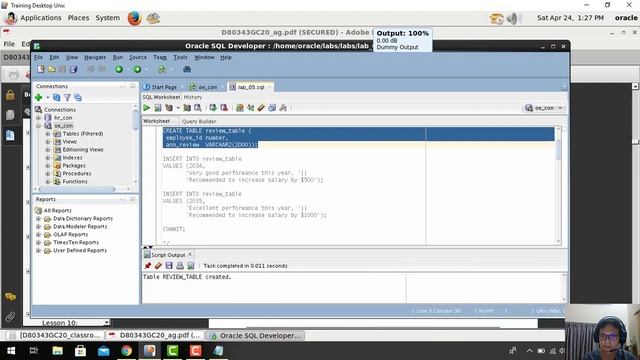Viewport: 640px width, 360px height.
Task: Click the Open folder icon in the main toolbar
Action: pyautogui.click(x=52, y=69)
